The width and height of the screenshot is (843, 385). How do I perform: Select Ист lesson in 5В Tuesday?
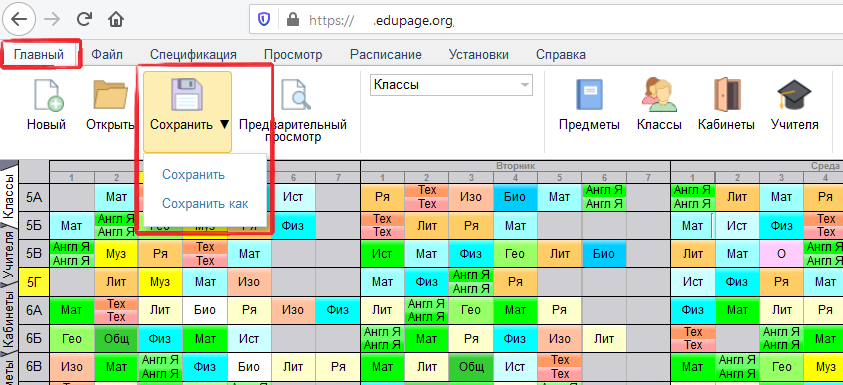pyautogui.click(x=382, y=254)
